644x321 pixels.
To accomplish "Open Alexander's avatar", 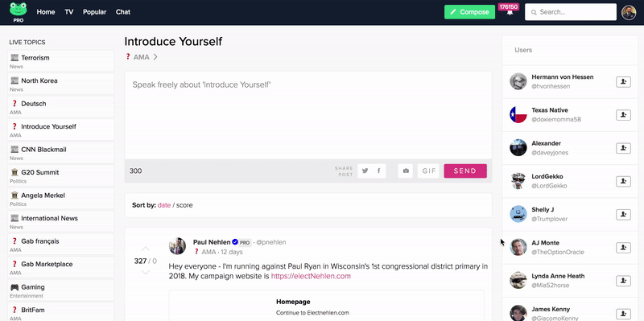I will pyautogui.click(x=518, y=147).
